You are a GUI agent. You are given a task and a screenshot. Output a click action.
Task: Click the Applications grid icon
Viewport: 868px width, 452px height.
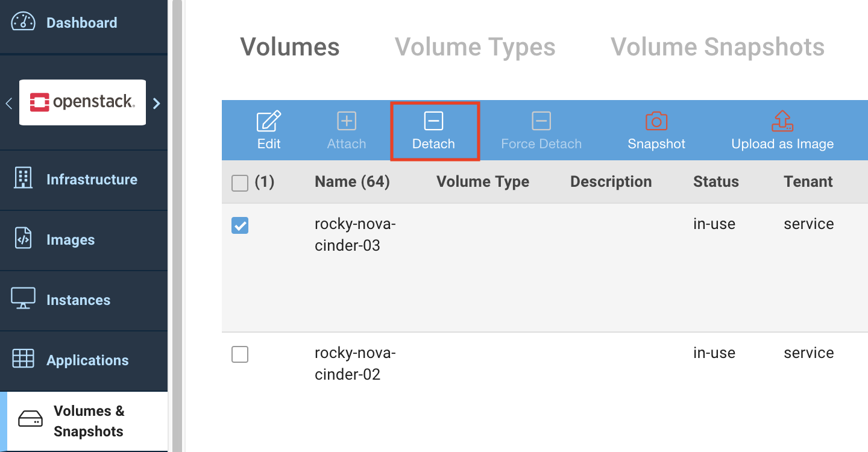point(23,359)
